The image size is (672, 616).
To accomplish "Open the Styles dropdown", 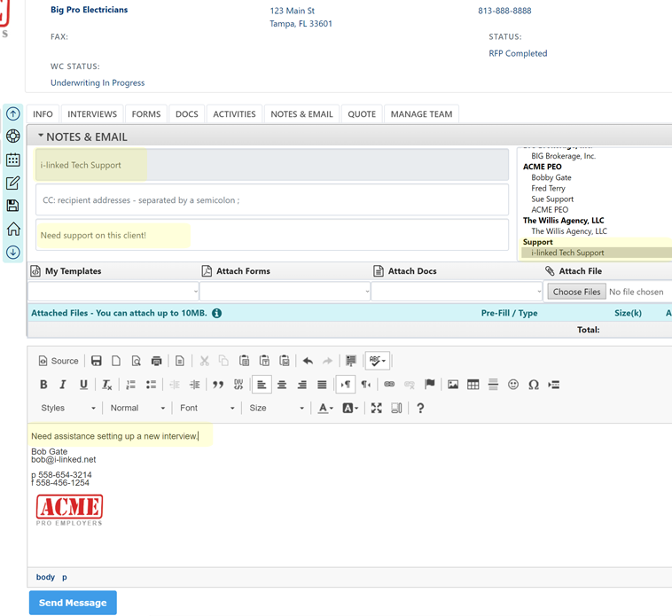I will tap(67, 408).
